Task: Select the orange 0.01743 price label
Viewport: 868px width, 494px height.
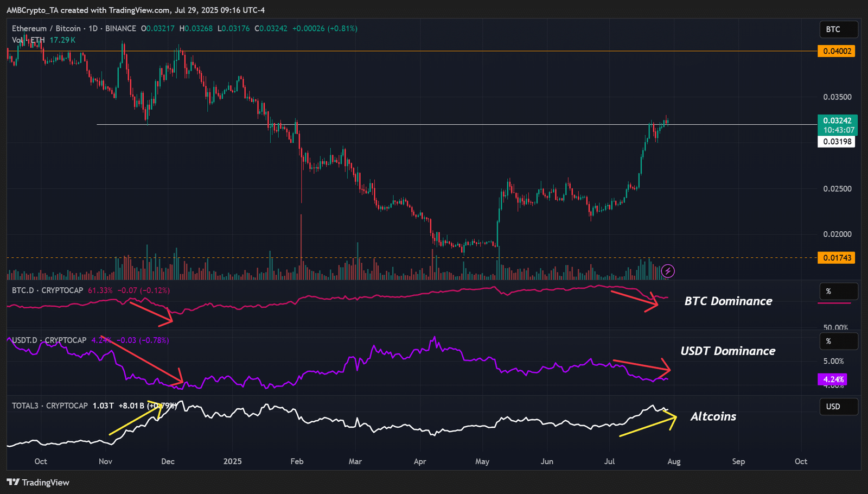Action: [837, 258]
